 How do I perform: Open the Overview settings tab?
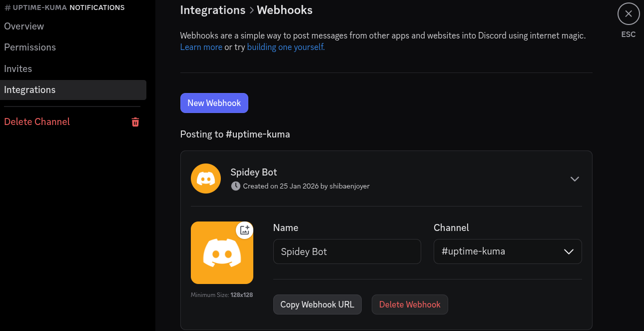24,26
